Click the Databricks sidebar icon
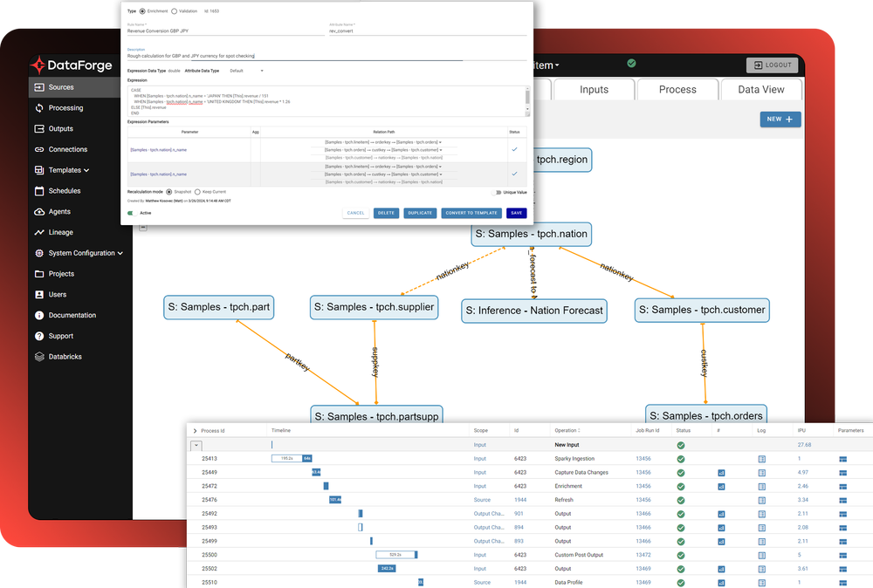This screenshot has height=588, width=873. click(38, 356)
